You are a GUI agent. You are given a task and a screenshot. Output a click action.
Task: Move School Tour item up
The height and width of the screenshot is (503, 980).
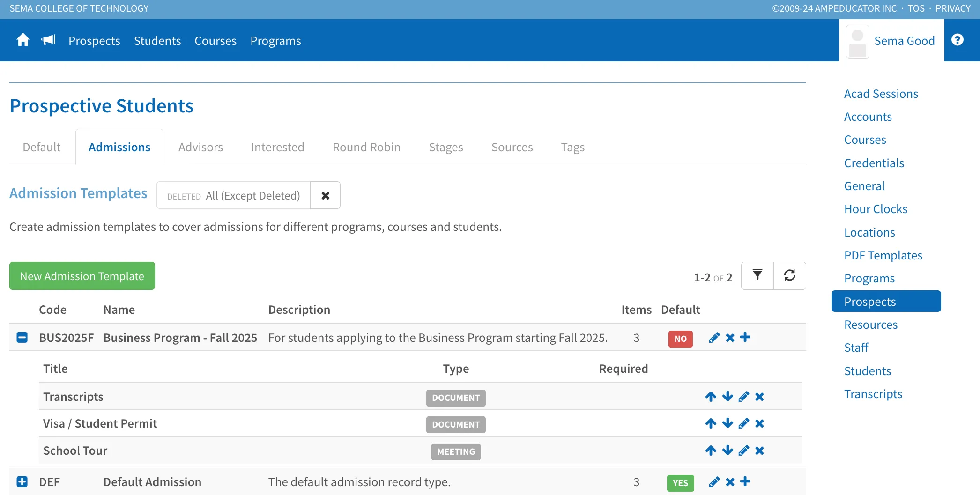pos(711,451)
